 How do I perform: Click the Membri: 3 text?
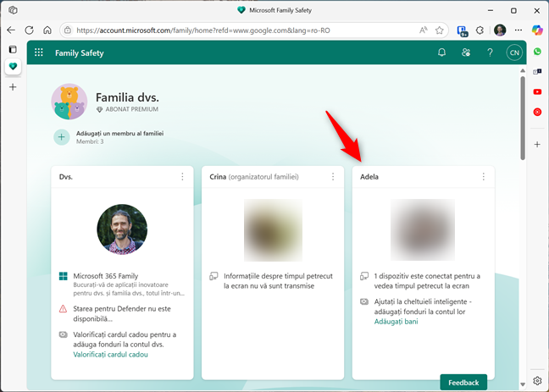pos(90,141)
